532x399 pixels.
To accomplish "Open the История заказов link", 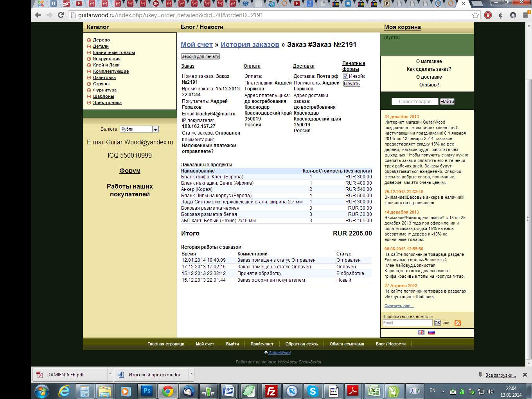I will (250, 45).
